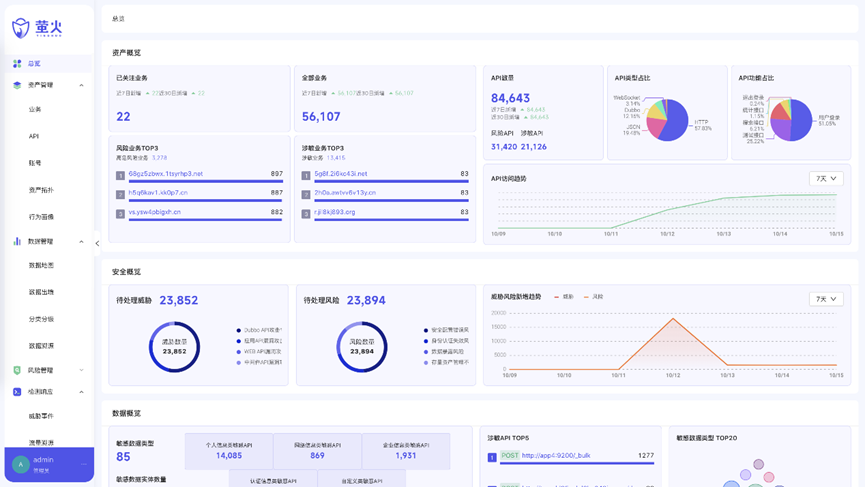Open the 7天 dropdown for 威胁风险新增趋势

[826, 299]
